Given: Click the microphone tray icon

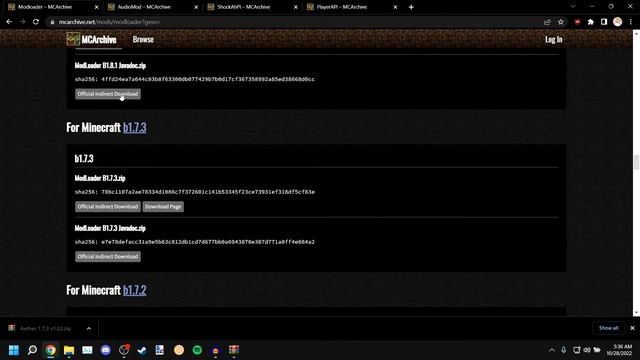Looking at the screenshot, I should [564, 350].
